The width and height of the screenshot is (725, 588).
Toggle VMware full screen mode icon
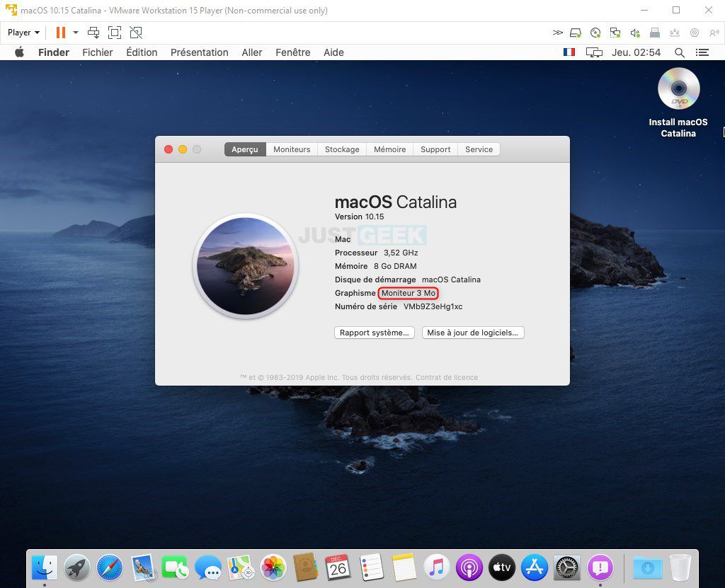pos(115,33)
